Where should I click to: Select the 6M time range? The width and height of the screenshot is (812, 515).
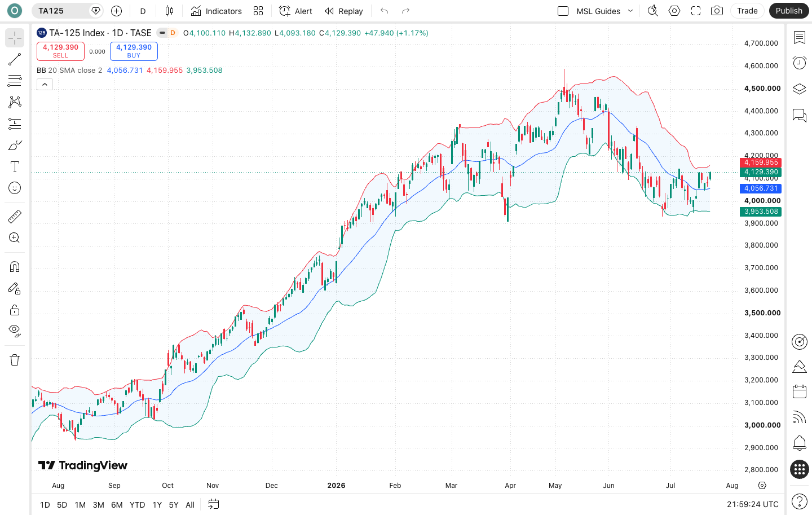point(117,505)
